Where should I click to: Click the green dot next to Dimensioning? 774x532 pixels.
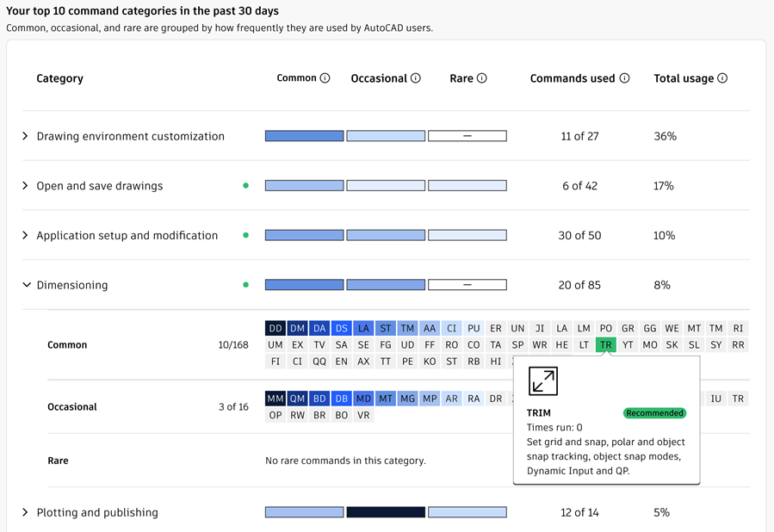(x=246, y=285)
